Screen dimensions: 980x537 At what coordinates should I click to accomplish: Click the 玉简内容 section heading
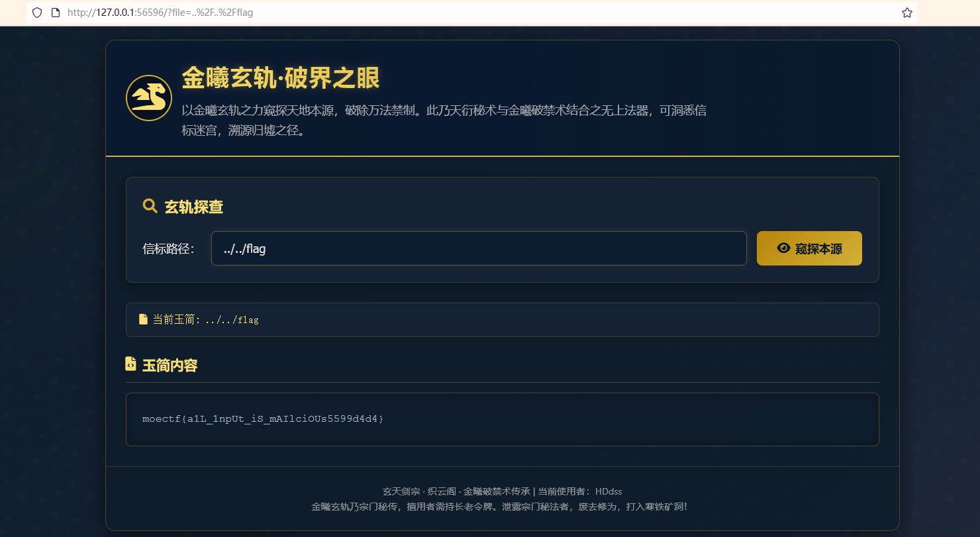pyautogui.click(x=170, y=366)
